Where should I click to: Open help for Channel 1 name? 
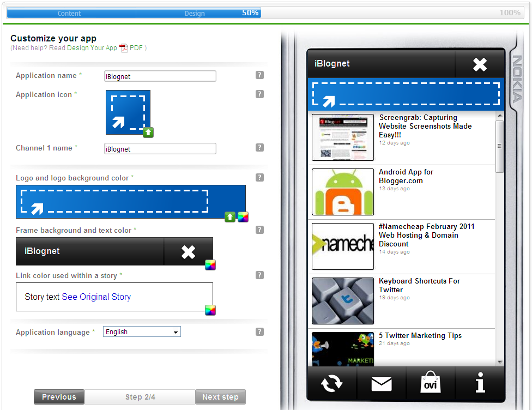[259, 147]
